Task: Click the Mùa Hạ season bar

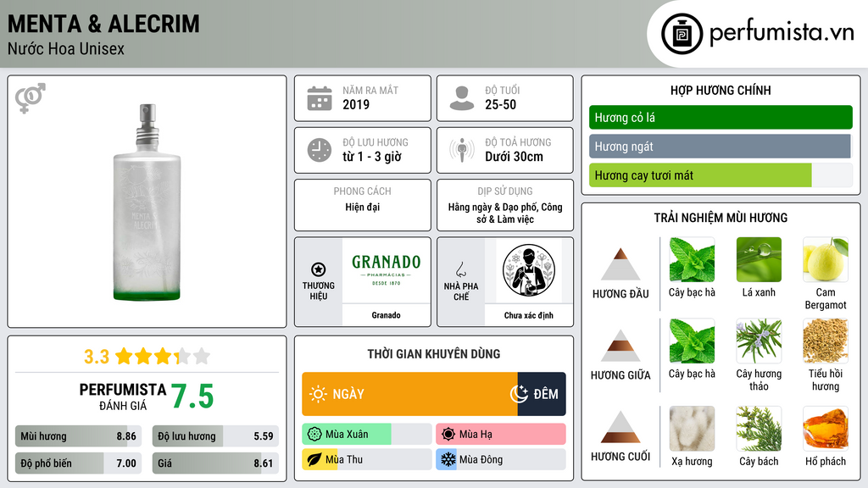Action: 501,435
